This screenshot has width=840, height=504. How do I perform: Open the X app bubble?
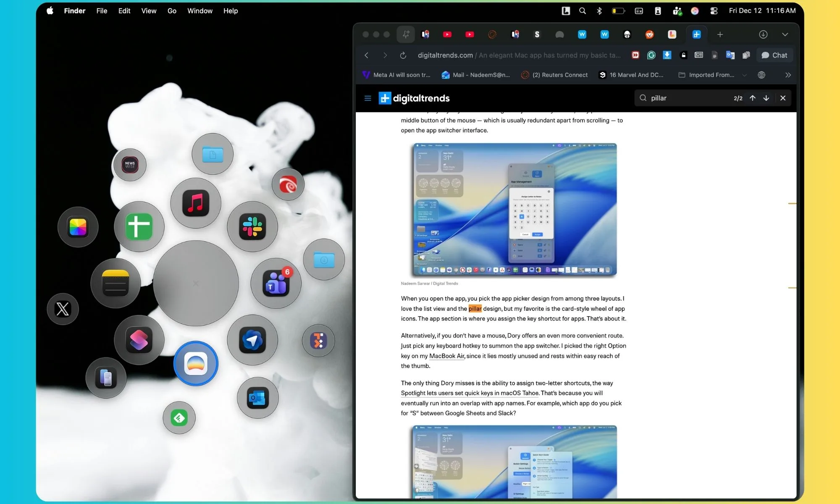tap(63, 309)
